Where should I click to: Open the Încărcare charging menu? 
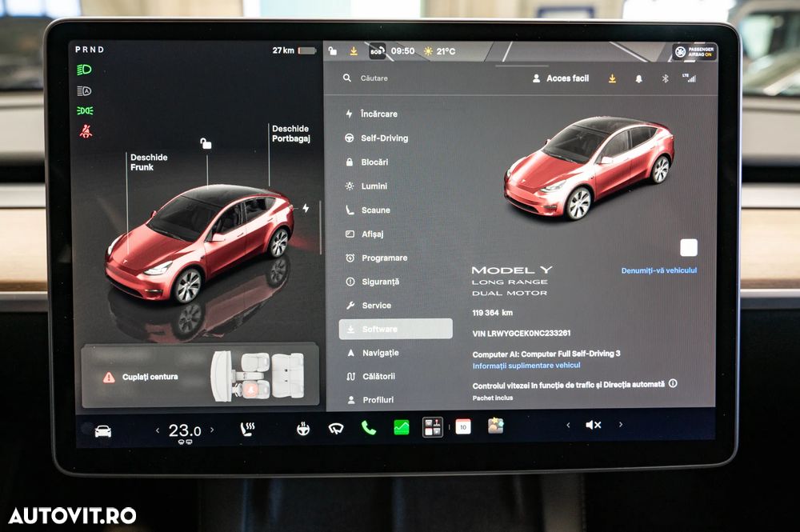click(x=371, y=114)
